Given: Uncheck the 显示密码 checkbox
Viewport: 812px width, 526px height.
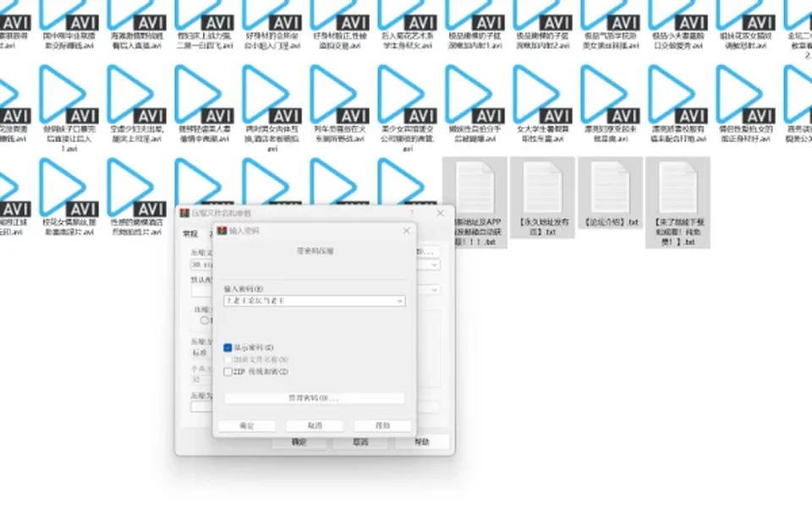Looking at the screenshot, I should (x=228, y=348).
